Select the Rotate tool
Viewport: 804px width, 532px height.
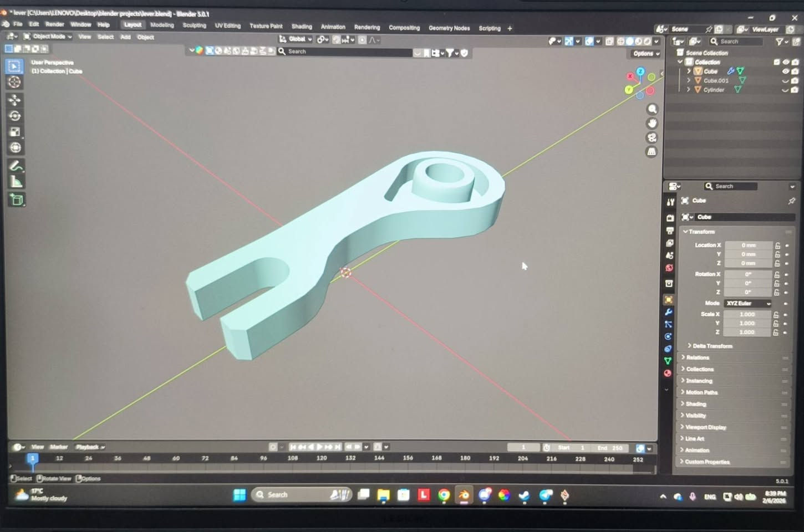point(15,116)
